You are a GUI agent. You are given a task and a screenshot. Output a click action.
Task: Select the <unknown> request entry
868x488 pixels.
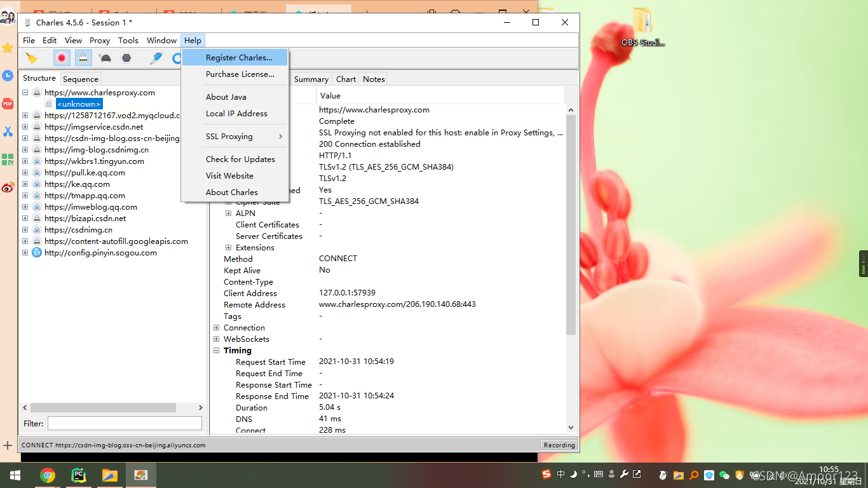[79, 104]
